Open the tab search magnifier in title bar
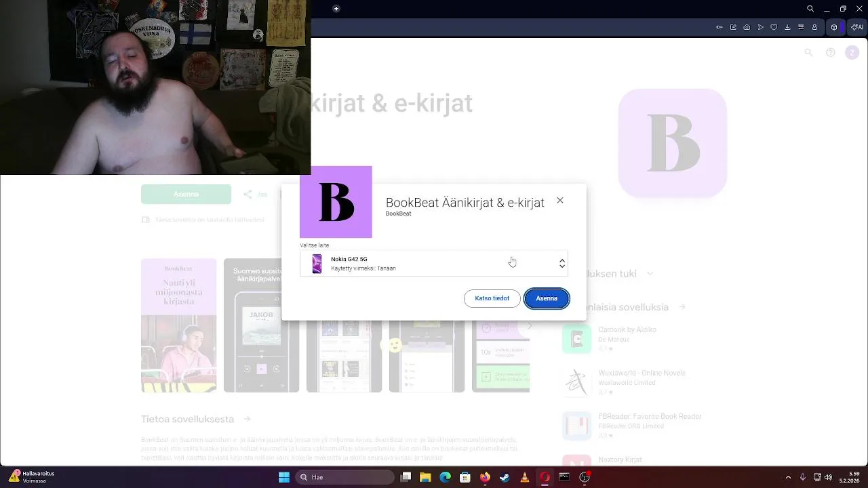Viewport: 868px width, 488px height. [810, 9]
